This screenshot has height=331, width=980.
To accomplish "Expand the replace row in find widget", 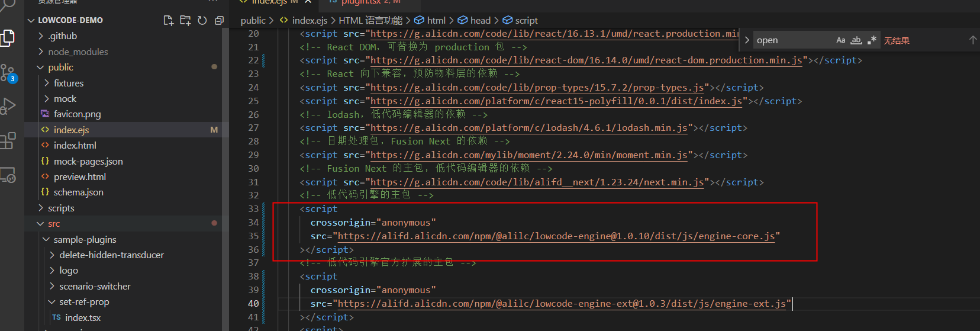I will pyautogui.click(x=747, y=40).
